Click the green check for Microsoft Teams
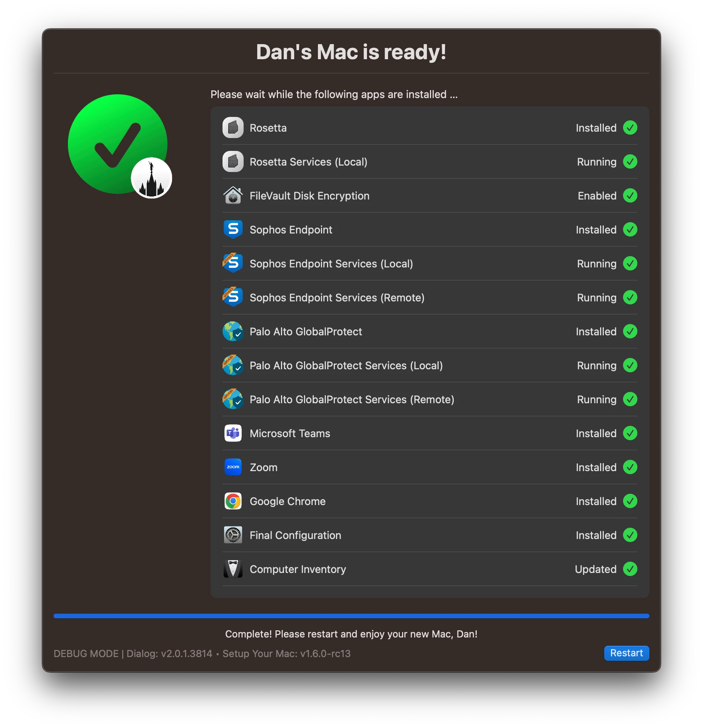Viewport: 703px width, 728px height. [x=630, y=433]
